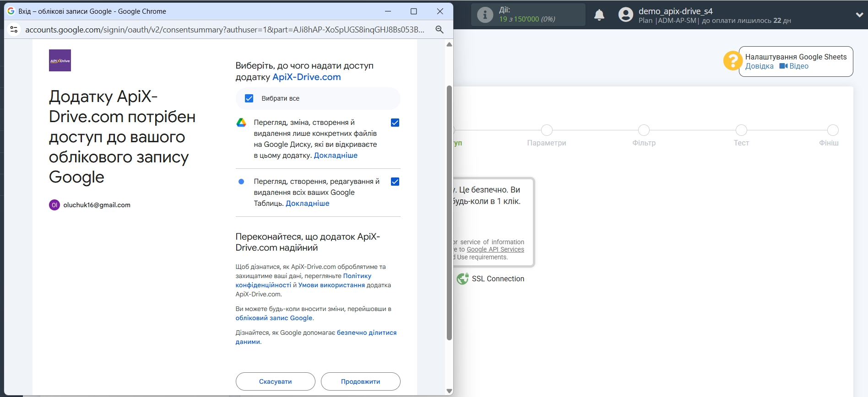
Task: Open Докладніше link for Google Drive permission
Action: (x=336, y=156)
